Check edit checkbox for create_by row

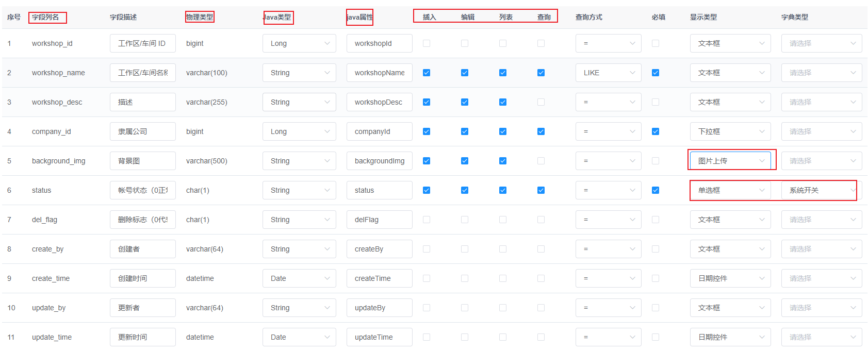coord(465,249)
